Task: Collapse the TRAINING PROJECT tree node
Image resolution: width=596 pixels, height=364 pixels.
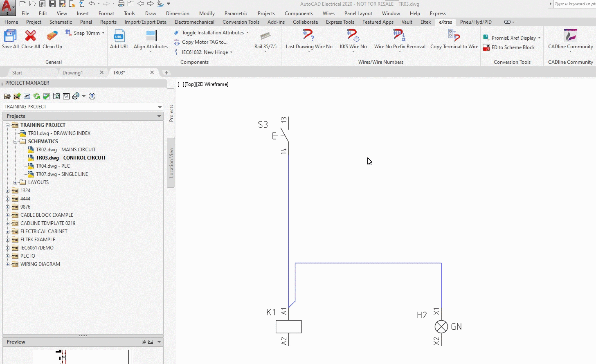Action: point(7,125)
